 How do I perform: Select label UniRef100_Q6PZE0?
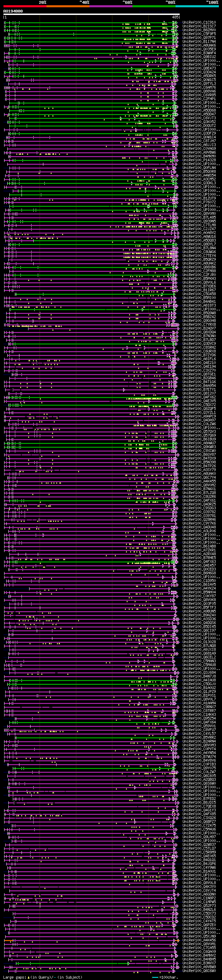pos(199,925)
